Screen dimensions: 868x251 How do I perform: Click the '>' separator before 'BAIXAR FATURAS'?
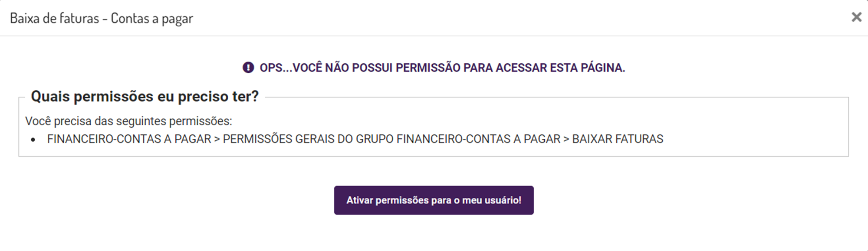[566, 139]
